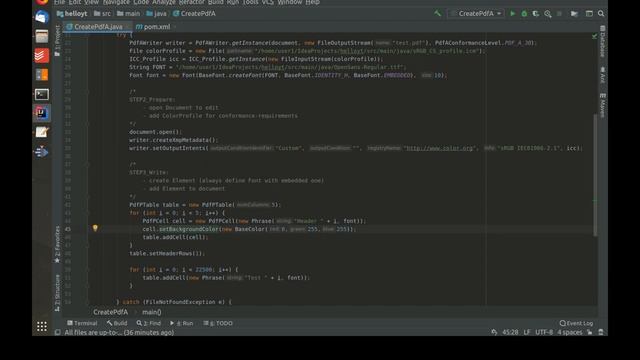The image size is (640, 360).
Task: Open the Ant tool window sidebar
Action: click(x=602, y=75)
